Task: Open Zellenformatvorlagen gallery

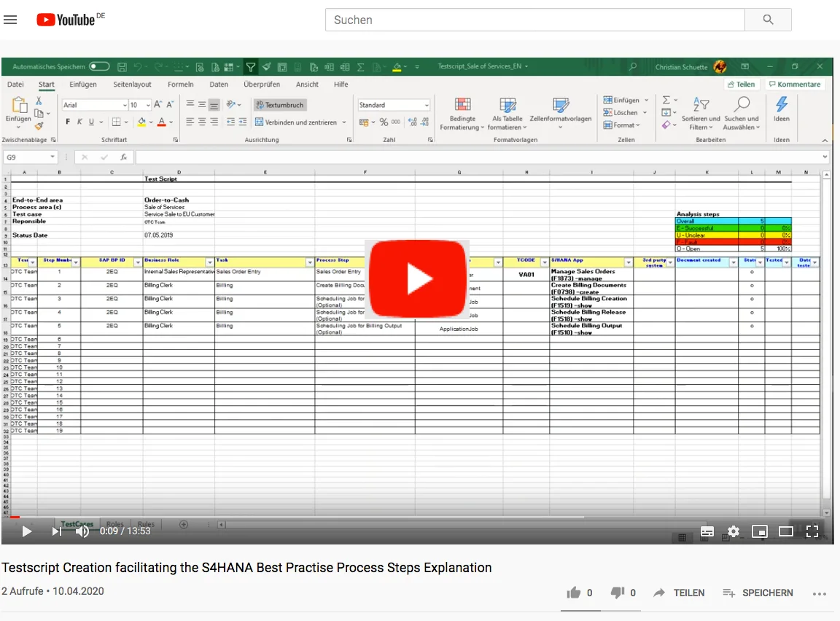Action: (560, 113)
